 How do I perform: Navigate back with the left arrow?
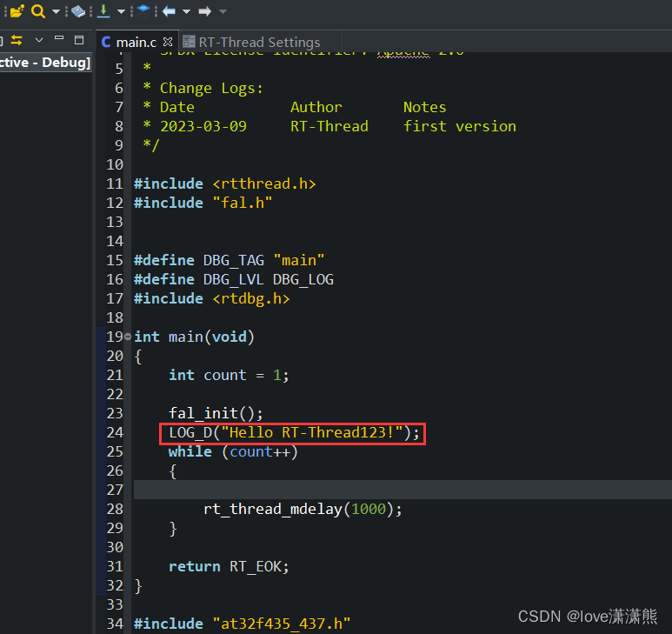pos(169,11)
